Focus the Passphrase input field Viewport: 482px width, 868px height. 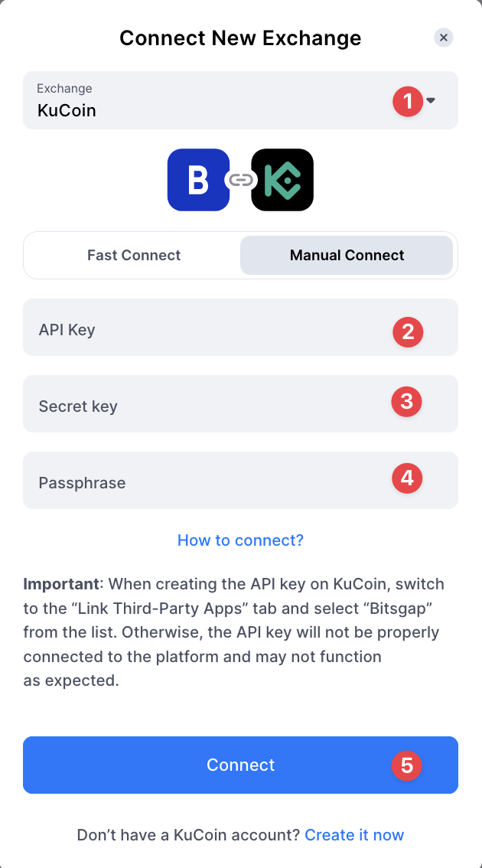(x=207, y=481)
